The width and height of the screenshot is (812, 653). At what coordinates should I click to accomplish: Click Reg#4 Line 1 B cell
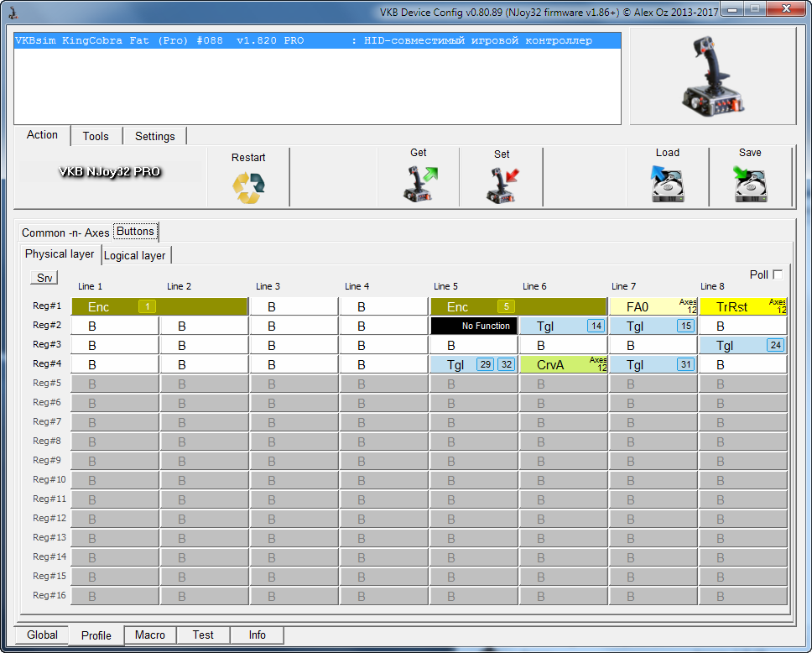[x=114, y=365]
